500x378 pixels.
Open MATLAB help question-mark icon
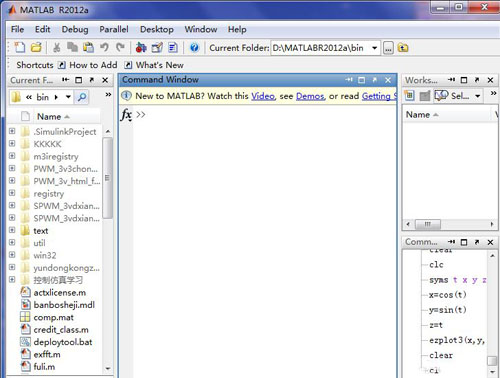click(x=194, y=48)
